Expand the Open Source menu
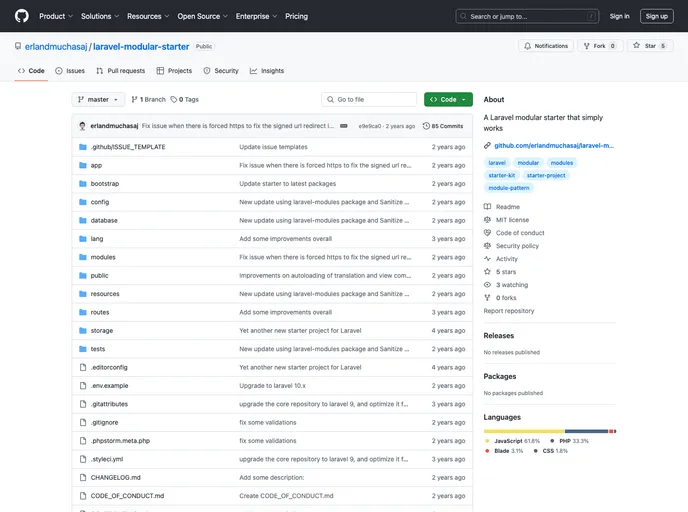This screenshot has width=688, height=512. (x=202, y=16)
